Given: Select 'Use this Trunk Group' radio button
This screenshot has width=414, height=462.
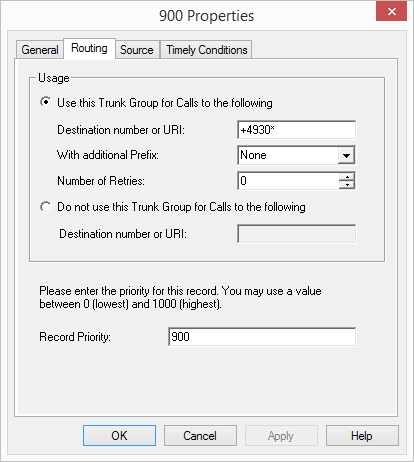Looking at the screenshot, I should 46,102.
